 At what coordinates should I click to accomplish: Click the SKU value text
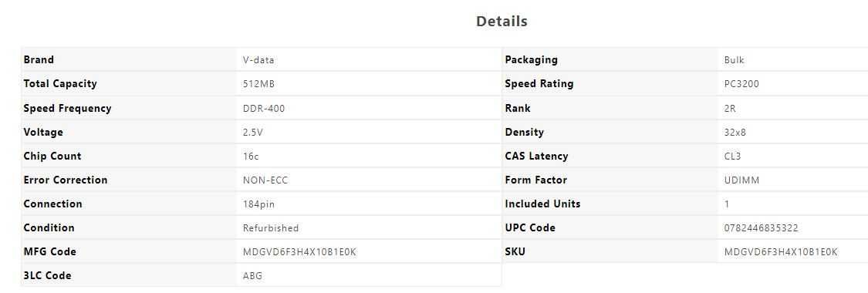(781, 252)
